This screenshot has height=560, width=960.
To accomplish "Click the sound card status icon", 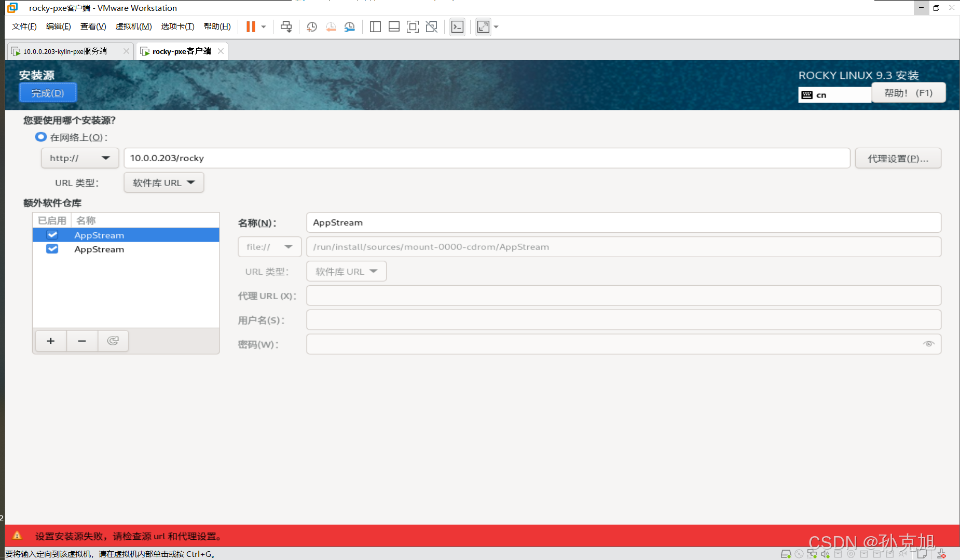I will coord(825,554).
